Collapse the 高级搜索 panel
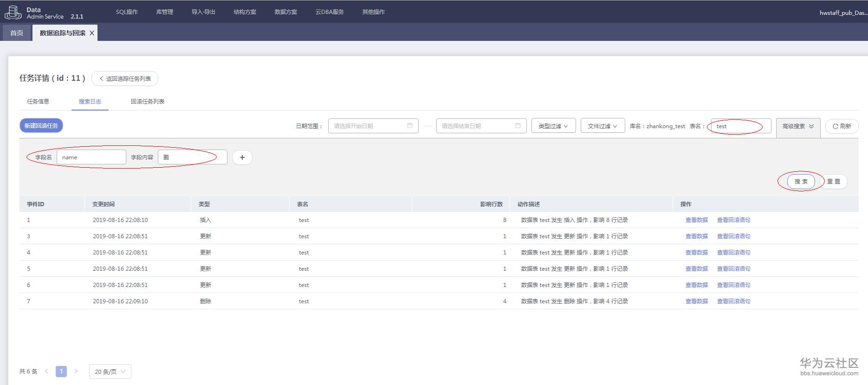 (x=798, y=126)
